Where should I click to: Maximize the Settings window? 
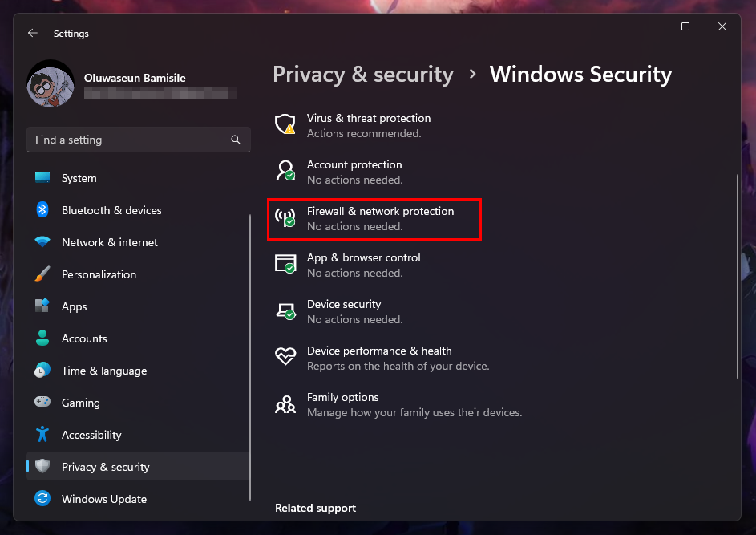click(x=685, y=26)
